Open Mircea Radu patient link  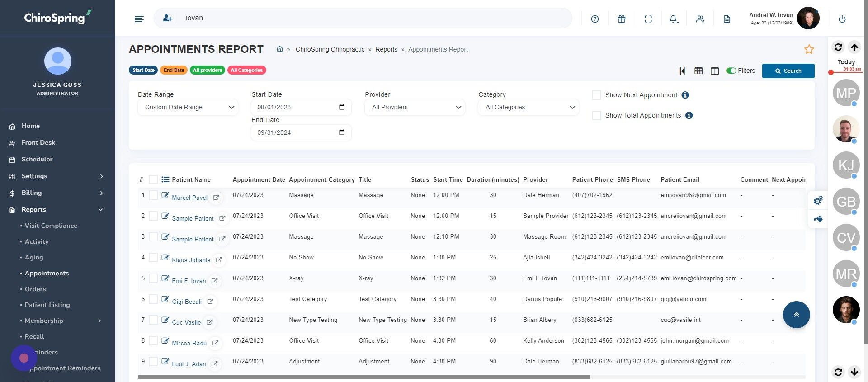189,343
